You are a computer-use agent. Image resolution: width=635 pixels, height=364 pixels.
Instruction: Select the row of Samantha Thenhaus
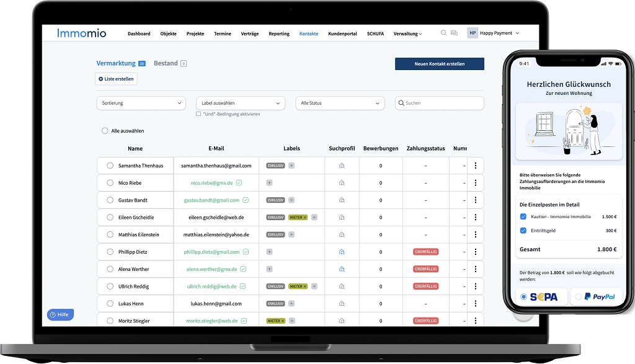[110, 166]
